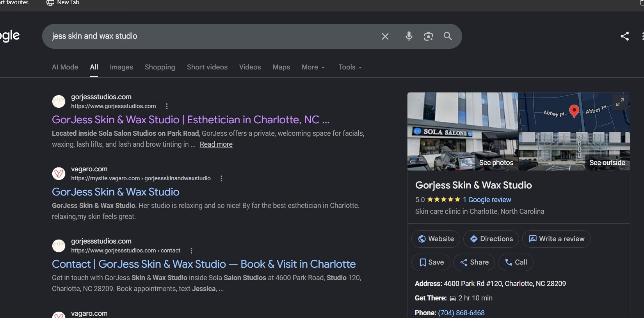The image size is (644, 318).
Task: Click the Google logo
Action: coord(10,36)
